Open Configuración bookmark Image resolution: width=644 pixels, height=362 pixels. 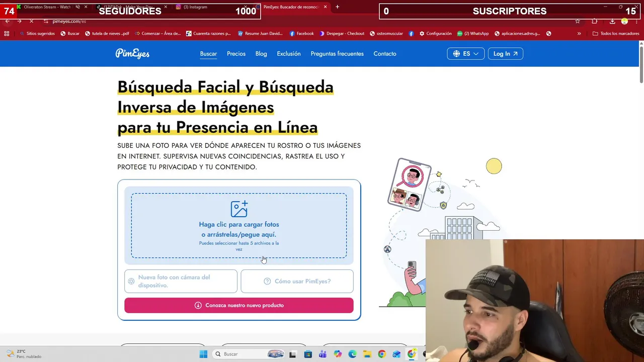click(x=435, y=34)
